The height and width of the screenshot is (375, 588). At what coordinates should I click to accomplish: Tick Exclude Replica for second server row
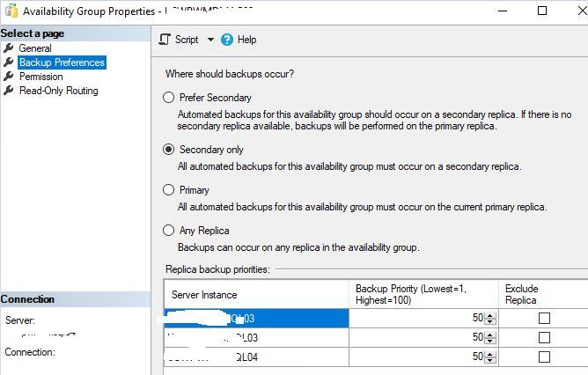[544, 337]
